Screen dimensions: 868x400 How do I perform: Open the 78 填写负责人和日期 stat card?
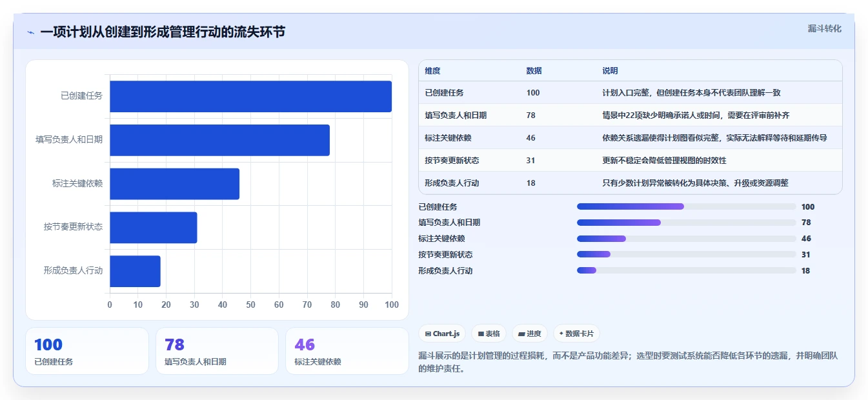tap(217, 351)
